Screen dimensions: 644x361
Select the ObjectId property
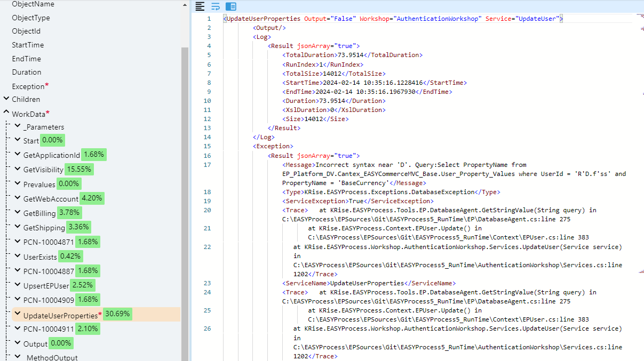tap(26, 31)
